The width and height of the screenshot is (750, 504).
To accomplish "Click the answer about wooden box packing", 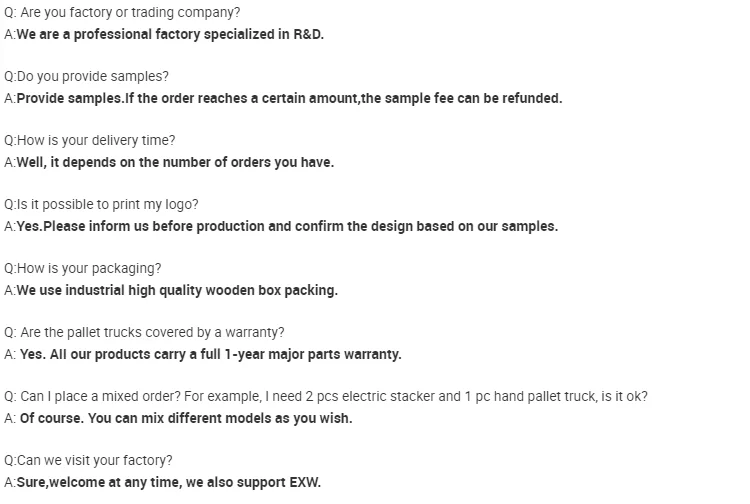I will click(x=177, y=290).
